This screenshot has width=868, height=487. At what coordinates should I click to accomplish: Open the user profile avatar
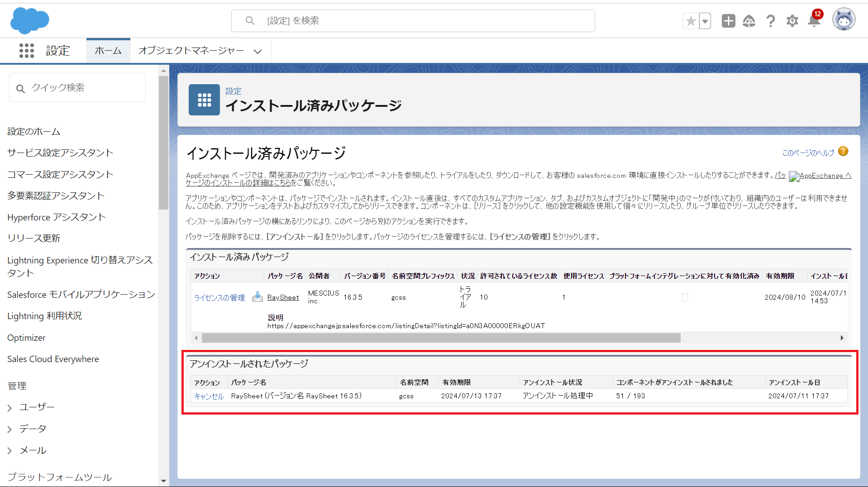tap(844, 20)
